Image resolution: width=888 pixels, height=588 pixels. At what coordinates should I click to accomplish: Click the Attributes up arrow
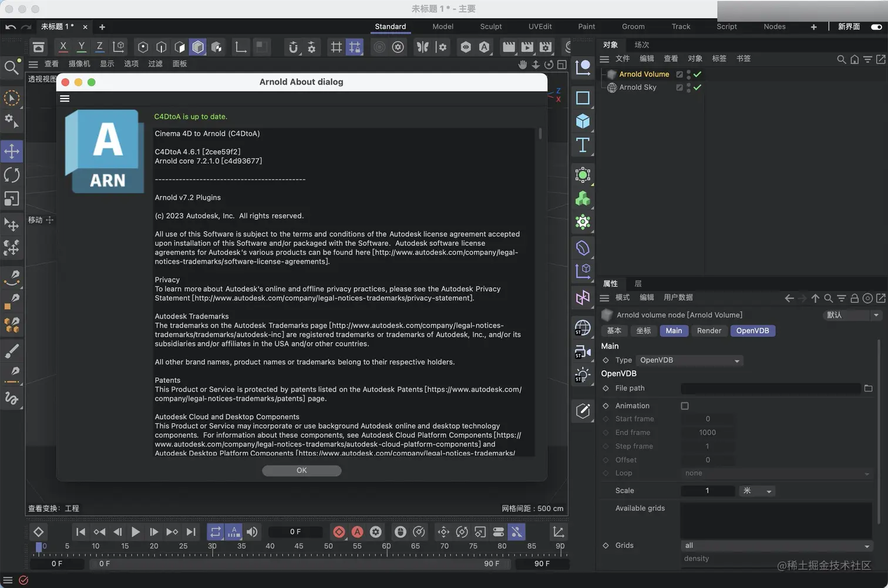point(815,298)
